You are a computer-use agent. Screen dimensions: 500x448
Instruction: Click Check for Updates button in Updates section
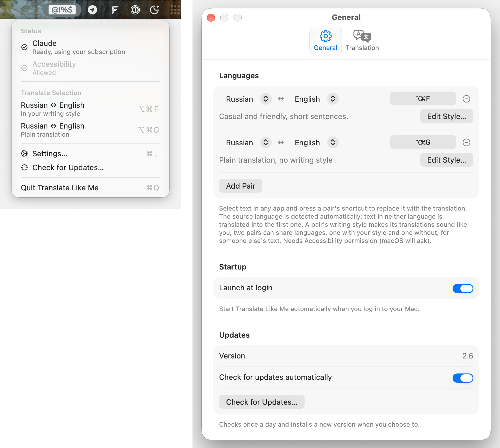pyautogui.click(x=262, y=402)
